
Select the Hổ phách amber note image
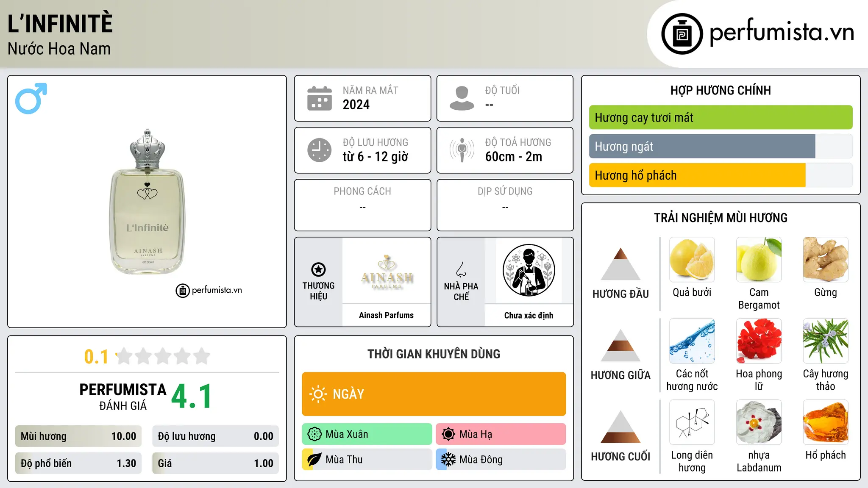click(826, 422)
